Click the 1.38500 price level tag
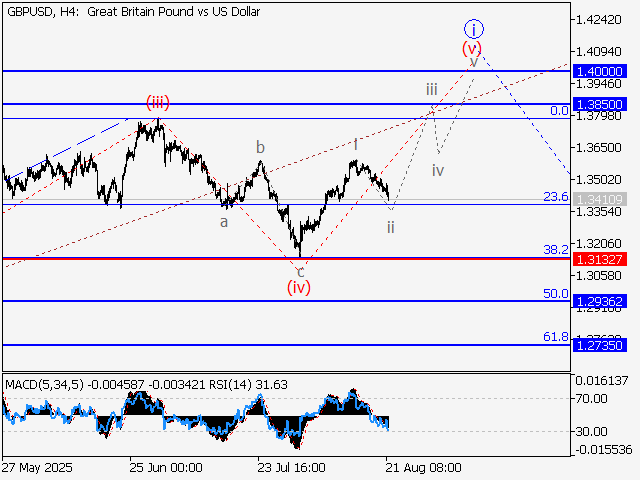Image resolution: width=640 pixels, height=480 pixels. (600, 104)
